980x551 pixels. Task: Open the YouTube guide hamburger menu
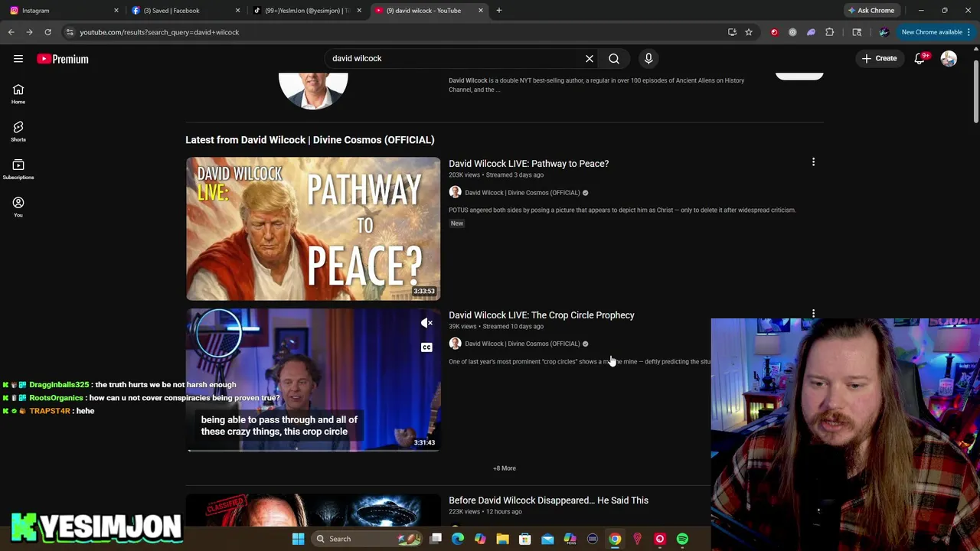18,59
